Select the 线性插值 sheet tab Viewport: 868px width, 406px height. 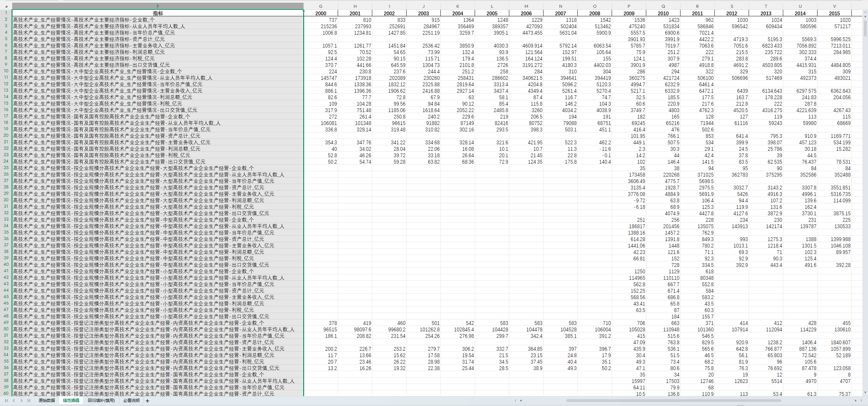pos(71,401)
